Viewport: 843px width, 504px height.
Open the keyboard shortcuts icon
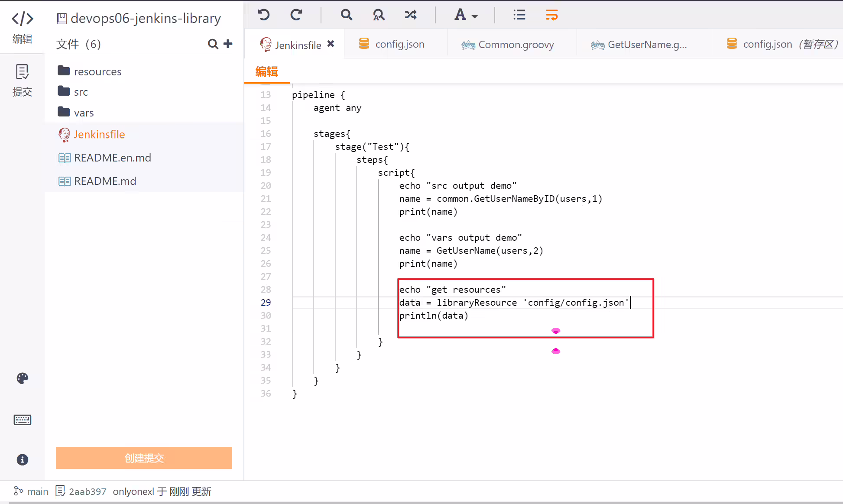click(x=23, y=420)
